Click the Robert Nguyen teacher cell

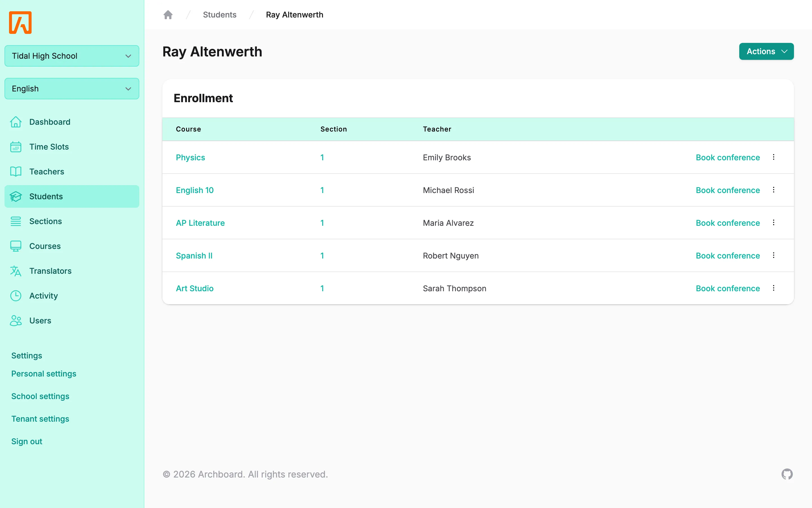(451, 256)
